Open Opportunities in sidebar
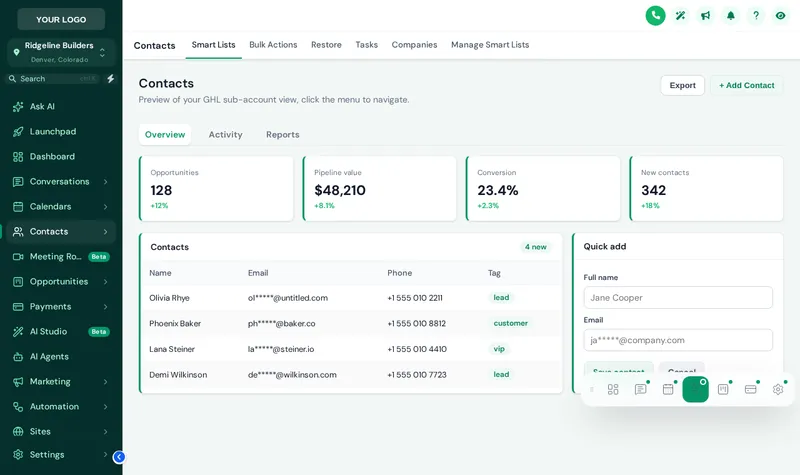800x475 pixels. [x=60, y=281]
